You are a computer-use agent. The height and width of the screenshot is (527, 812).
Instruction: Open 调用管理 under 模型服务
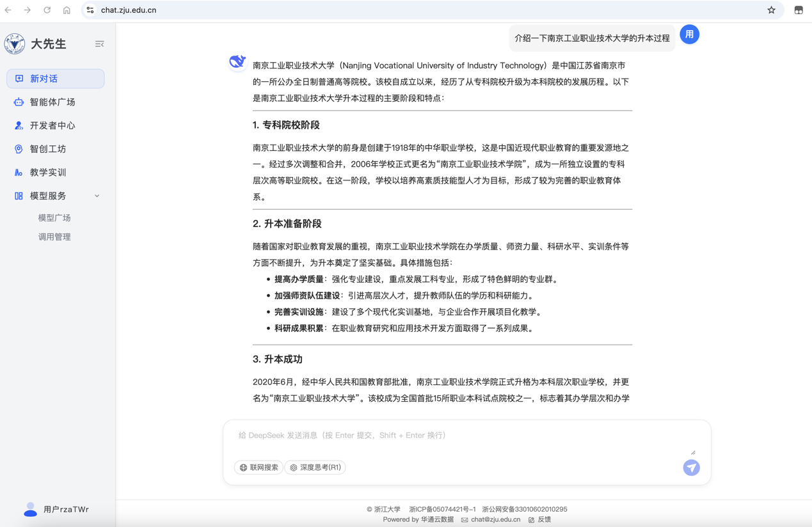pyautogui.click(x=54, y=237)
